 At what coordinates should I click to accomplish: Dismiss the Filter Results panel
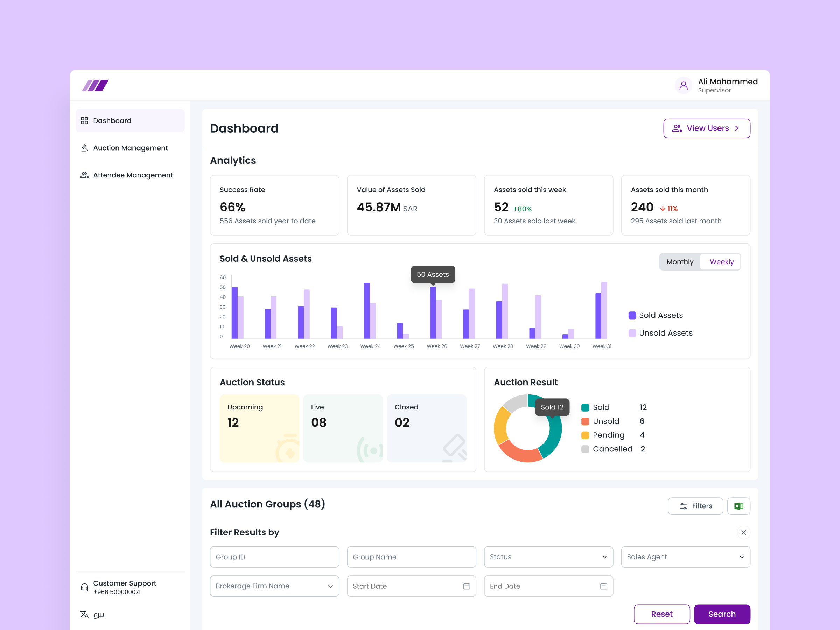743,532
